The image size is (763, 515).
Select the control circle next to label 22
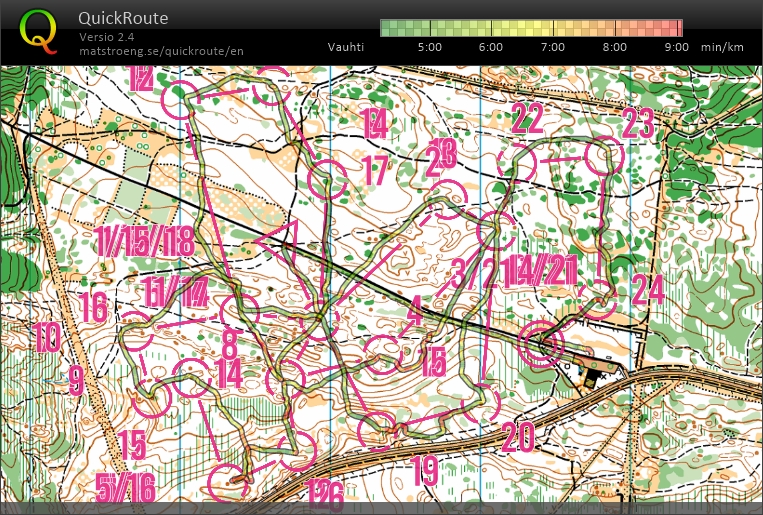pos(517,161)
